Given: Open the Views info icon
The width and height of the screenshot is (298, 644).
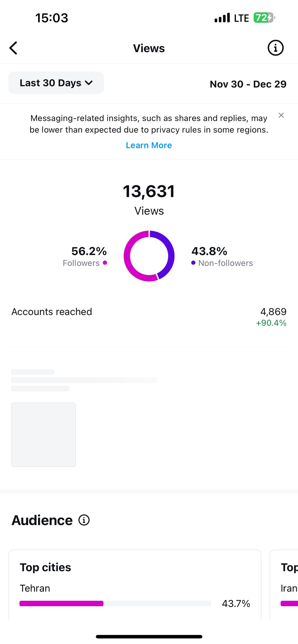Looking at the screenshot, I should 275,48.
